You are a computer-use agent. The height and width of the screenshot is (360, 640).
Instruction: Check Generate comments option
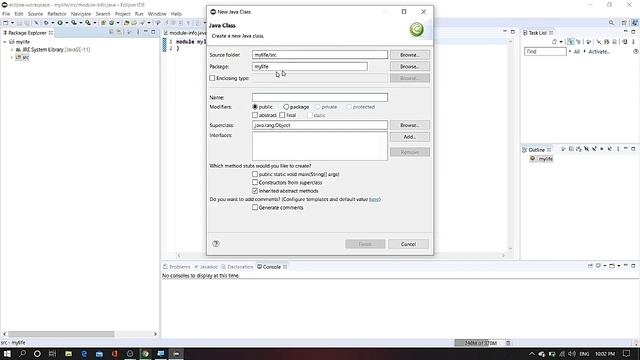(x=255, y=207)
